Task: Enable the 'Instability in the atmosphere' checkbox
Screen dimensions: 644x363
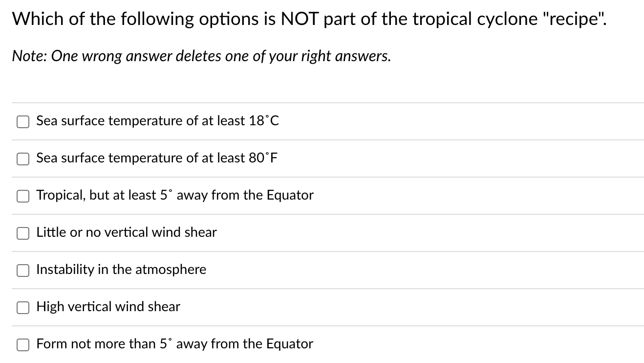Action: tap(23, 270)
